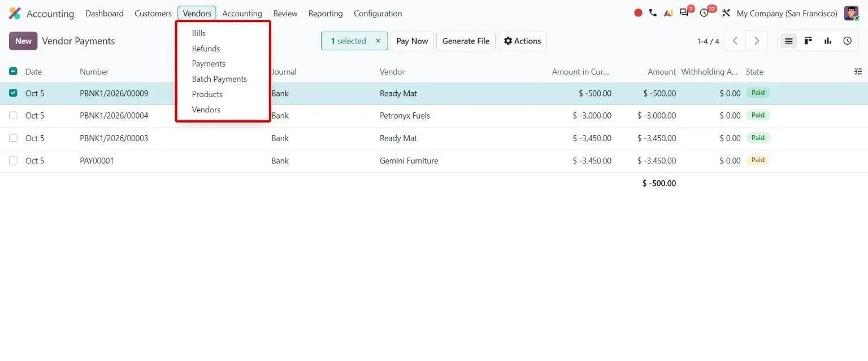The width and height of the screenshot is (868, 361).
Task: Open the user avatar menu
Action: click(851, 13)
